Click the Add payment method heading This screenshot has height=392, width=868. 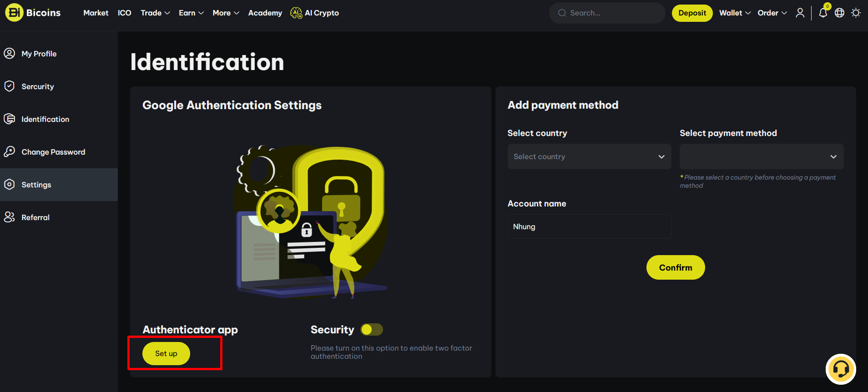click(x=563, y=105)
